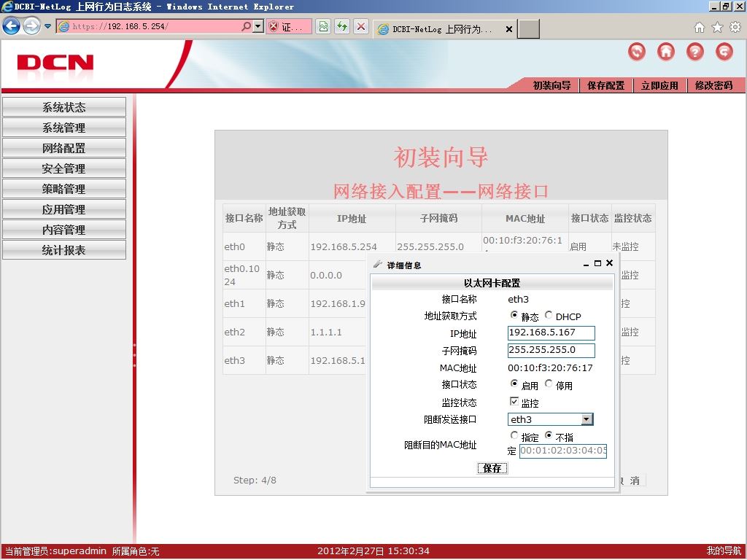
Task: Click the eth0.1024 interface row name
Action: click(x=241, y=275)
